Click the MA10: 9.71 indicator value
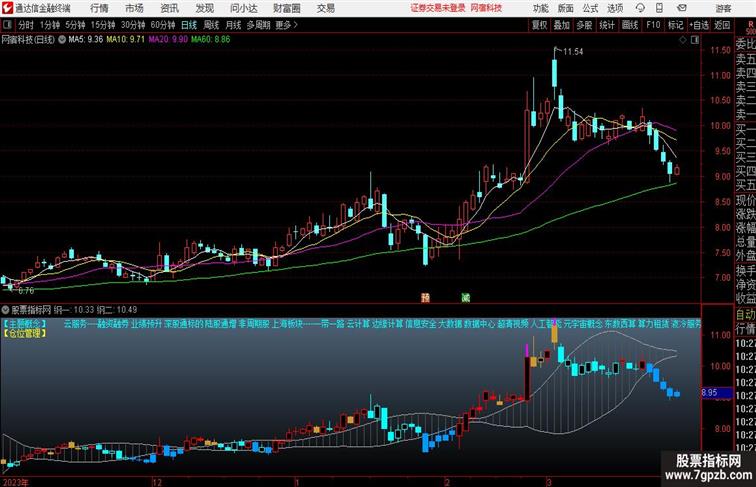 coord(125,40)
